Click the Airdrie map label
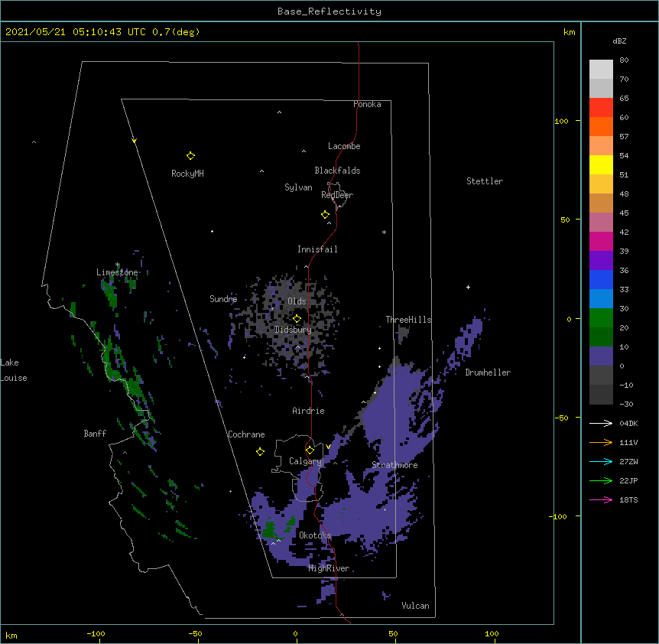This screenshot has width=659, height=644. pos(309,411)
